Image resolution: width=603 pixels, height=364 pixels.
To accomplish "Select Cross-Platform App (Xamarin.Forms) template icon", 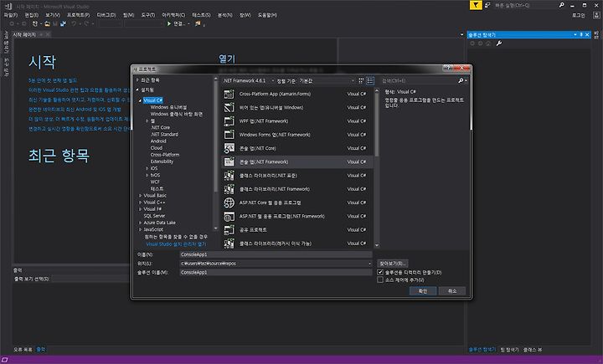I will (229, 94).
